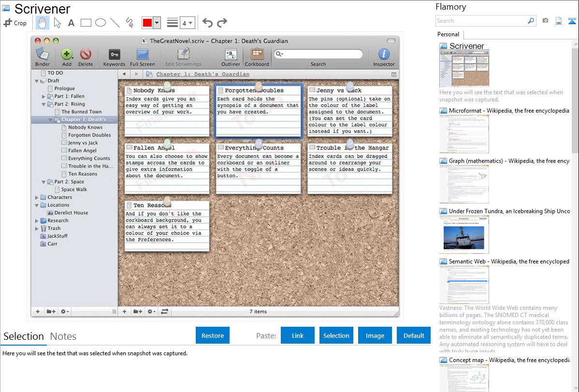The height and width of the screenshot is (392, 579).
Task: Click the green Add icon in Scrivener
Action: click(67, 55)
